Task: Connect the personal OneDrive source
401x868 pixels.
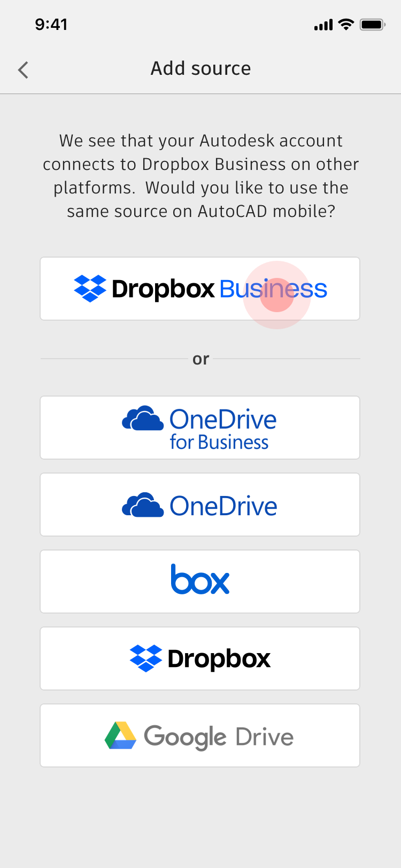Action: 200,505
